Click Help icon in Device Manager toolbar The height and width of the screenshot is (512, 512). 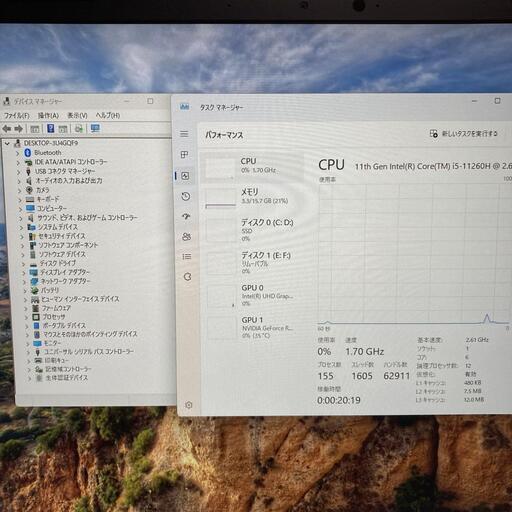coord(51,128)
